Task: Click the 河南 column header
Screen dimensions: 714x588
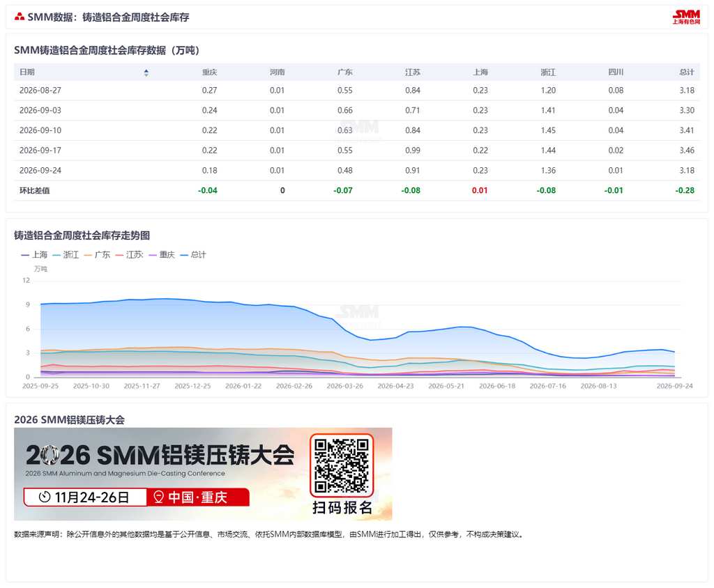Action: click(277, 72)
